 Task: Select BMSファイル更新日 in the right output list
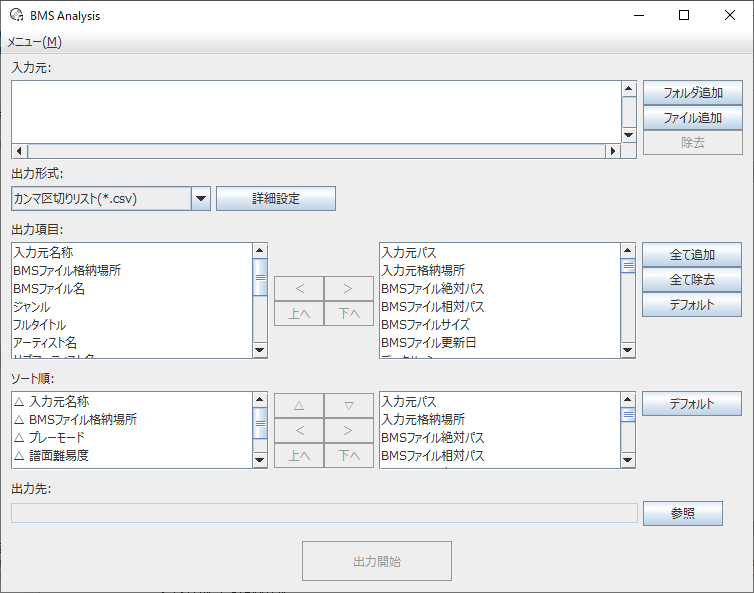coord(500,342)
